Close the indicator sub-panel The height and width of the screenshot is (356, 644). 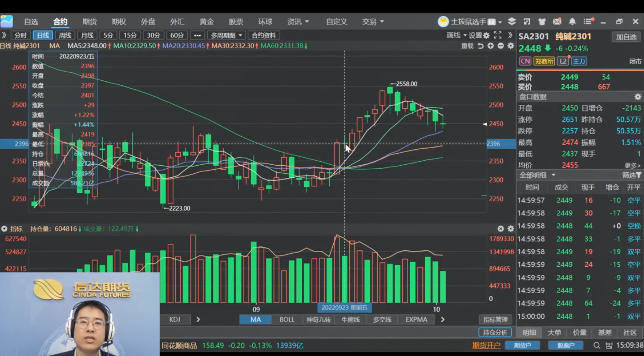(x=500, y=229)
